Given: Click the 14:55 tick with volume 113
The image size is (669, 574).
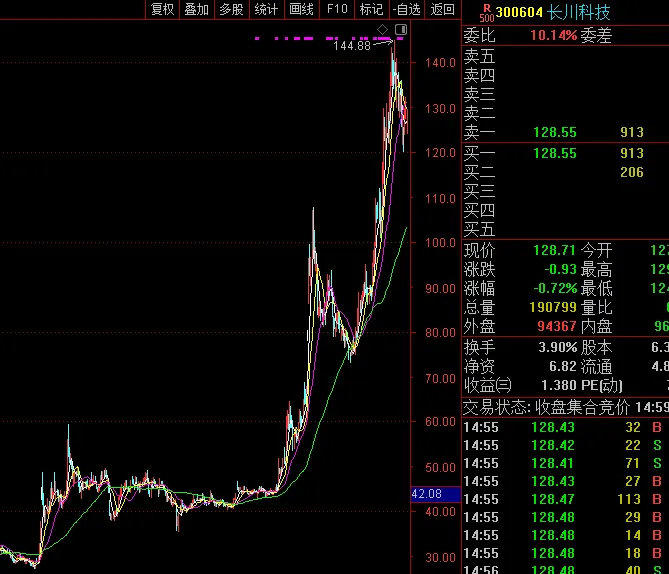Looking at the screenshot, I should point(565,499).
